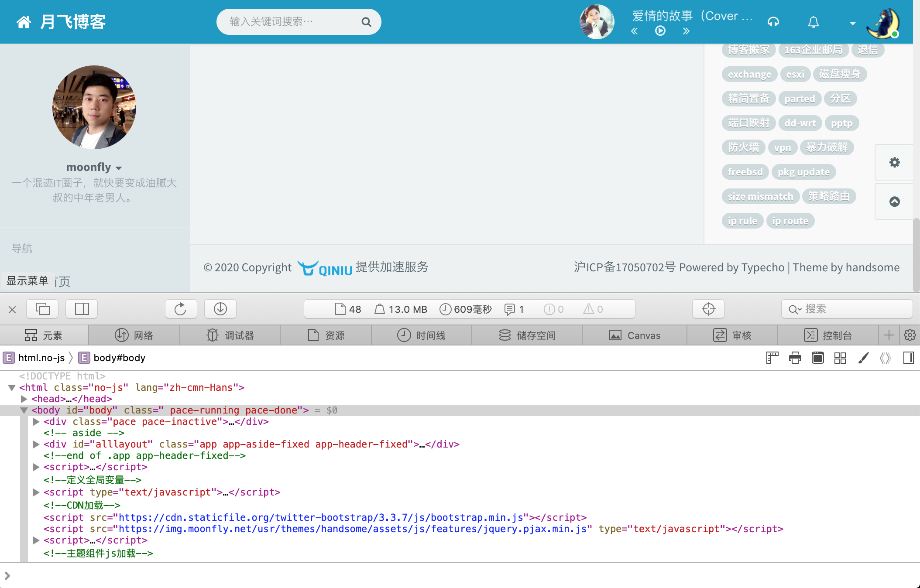Viewport: 920px width, 588px height.
Task: Click the blog settings gear icon
Action: tap(894, 162)
